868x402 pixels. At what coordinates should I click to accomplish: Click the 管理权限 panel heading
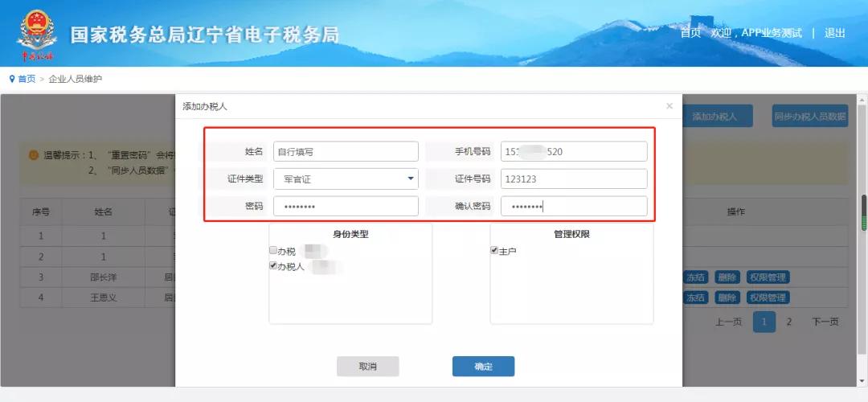[572, 234]
